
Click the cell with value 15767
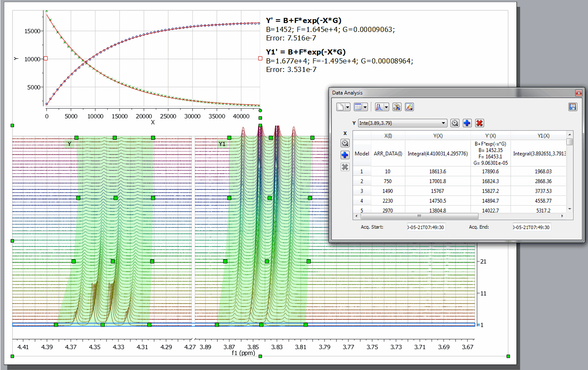coord(438,191)
